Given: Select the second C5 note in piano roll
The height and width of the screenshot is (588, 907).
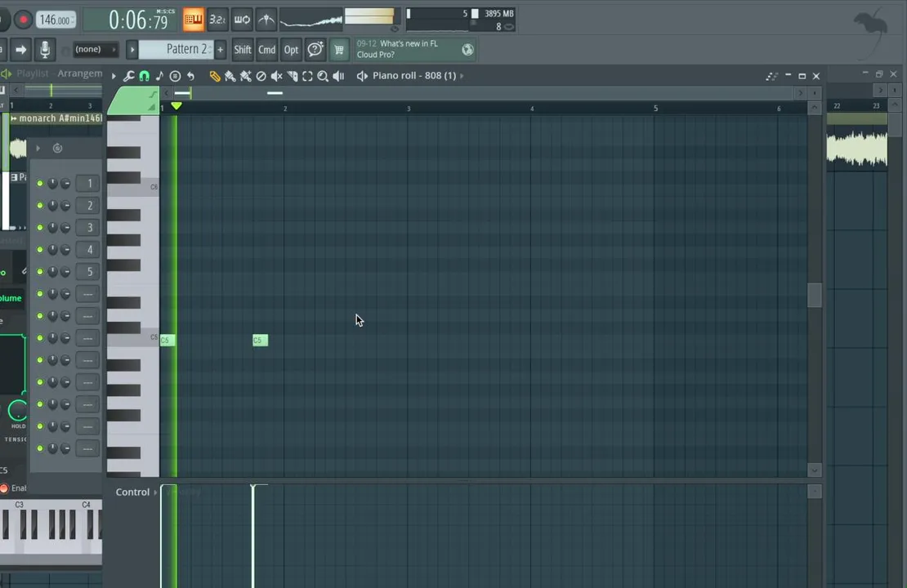Looking at the screenshot, I should coord(261,340).
